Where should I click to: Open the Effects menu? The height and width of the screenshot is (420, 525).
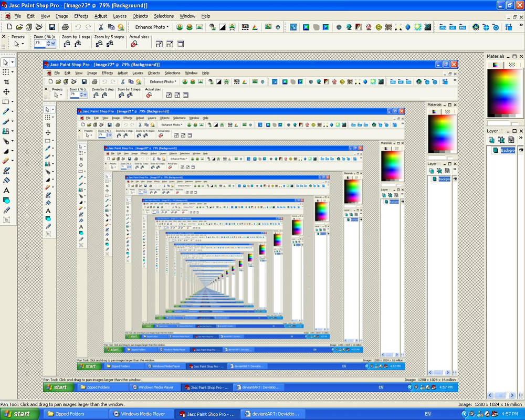tap(81, 16)
